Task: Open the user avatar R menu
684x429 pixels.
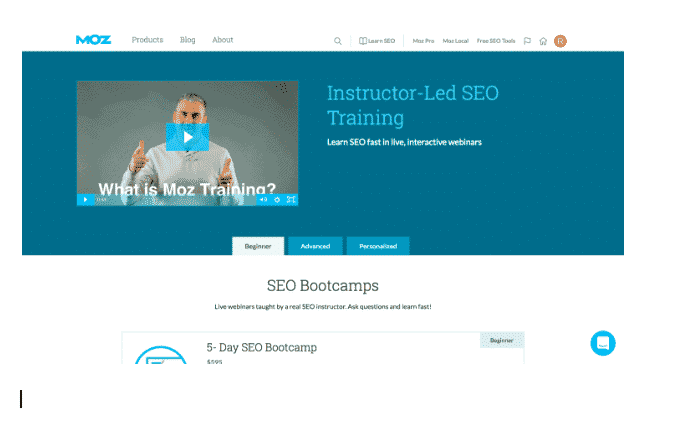Action: [560, 41]
